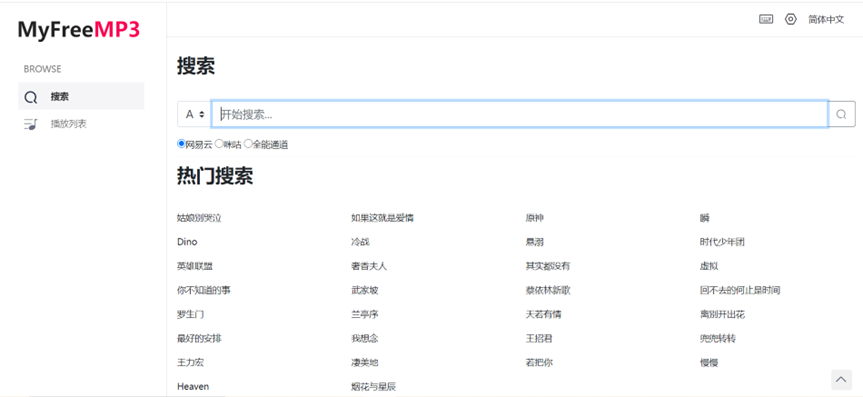
Task: Select trending keyword 时代少年团
Action: (722, 242)
